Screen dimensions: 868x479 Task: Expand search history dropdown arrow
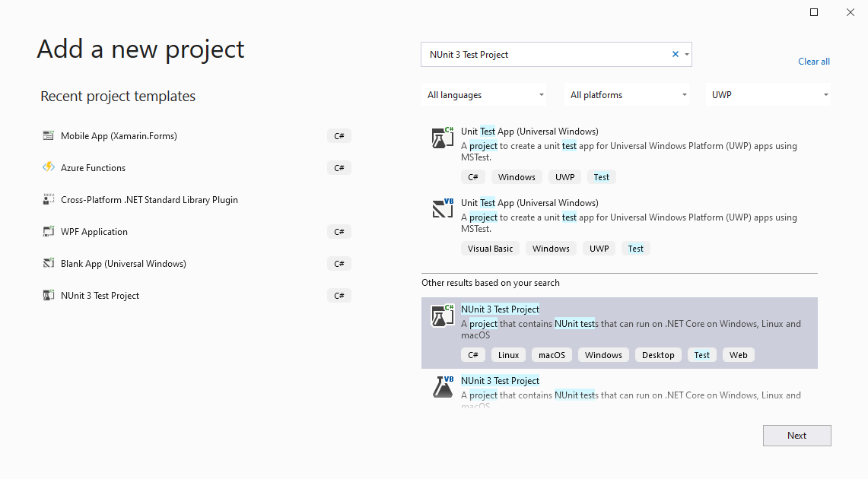click(x=687, y=55)
